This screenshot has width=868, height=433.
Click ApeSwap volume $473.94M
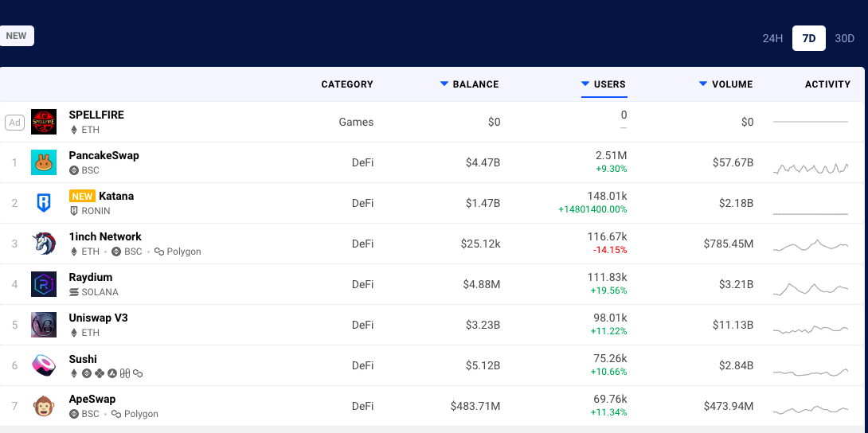[x=729, y=406]
